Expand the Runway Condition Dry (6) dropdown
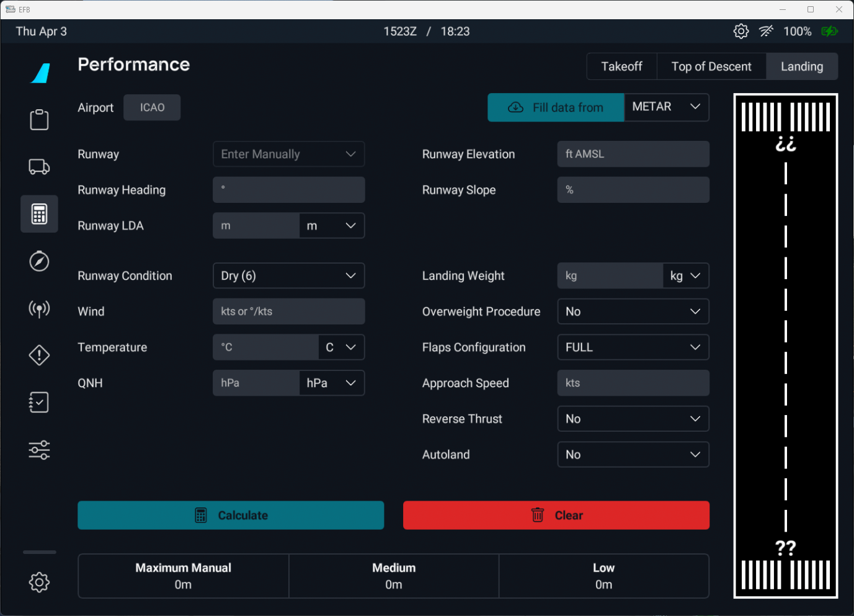 click(288, 276)
